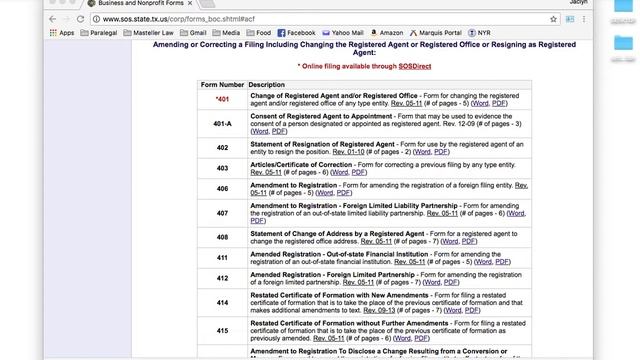This screenshot has width=640, height=360.
Task: Open Word version of form 414
Action: (453, 310)
